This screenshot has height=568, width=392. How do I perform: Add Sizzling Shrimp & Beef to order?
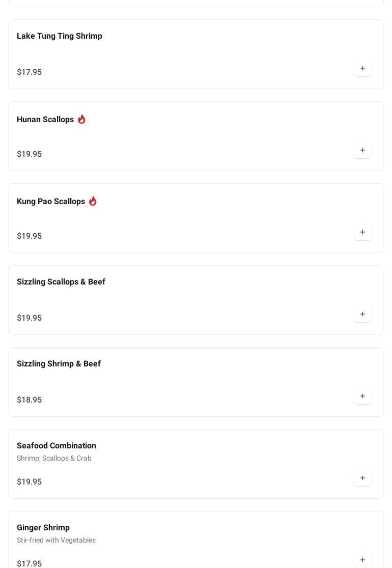pos(362,396)
